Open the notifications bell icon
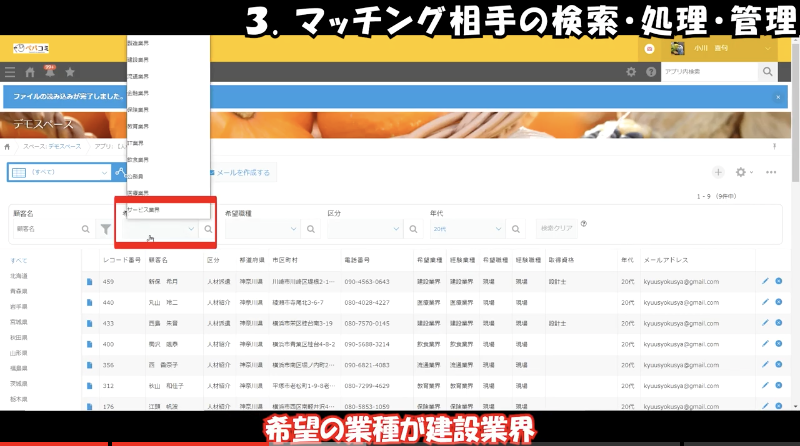This screenshot has width=800, height=446. tap(49, 72)
